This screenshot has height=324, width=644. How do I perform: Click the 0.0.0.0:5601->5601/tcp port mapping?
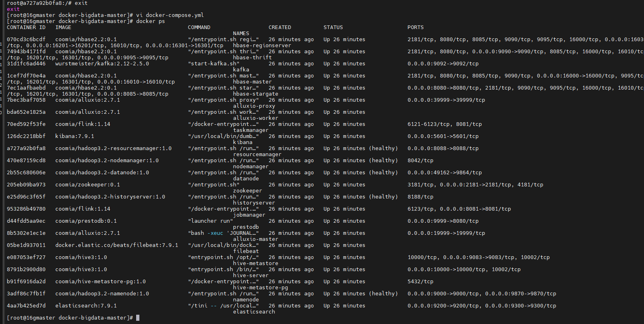click(443, 136)
